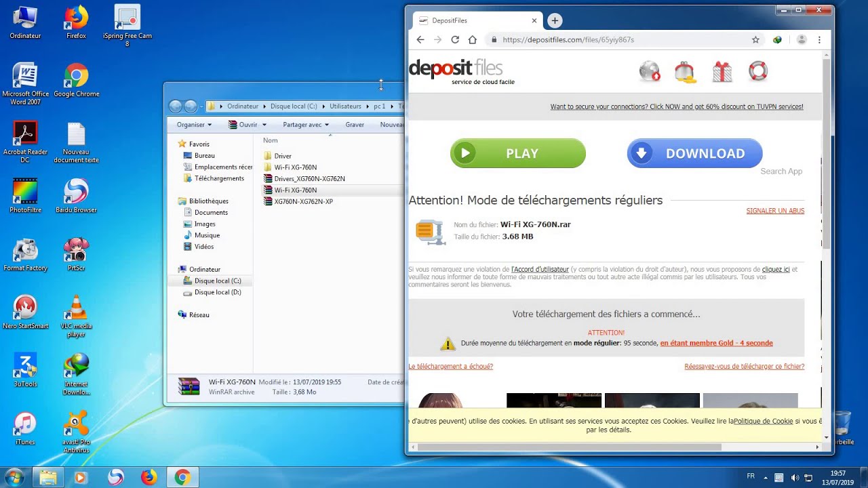Screen dimensions: 868x488
Task: Bookmark this page with star icon
Action: point(755,40)
